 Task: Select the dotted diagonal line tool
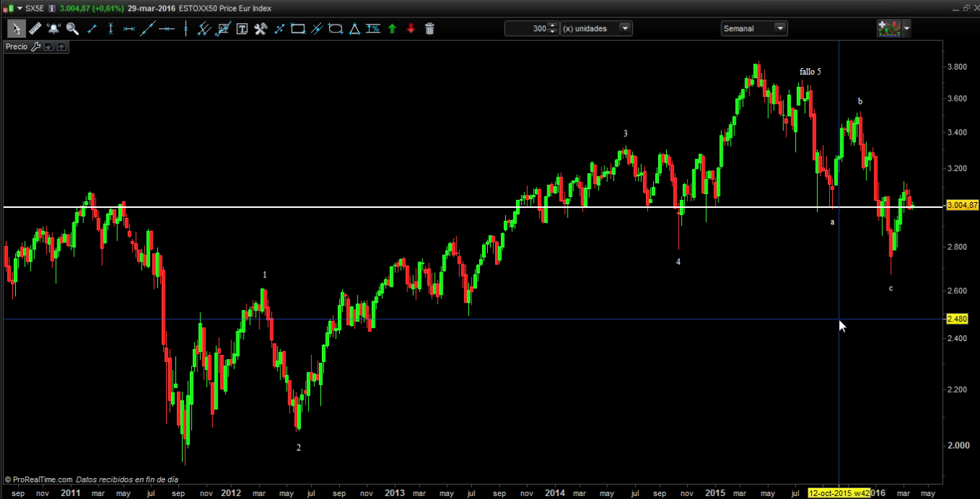pos(279,28)
